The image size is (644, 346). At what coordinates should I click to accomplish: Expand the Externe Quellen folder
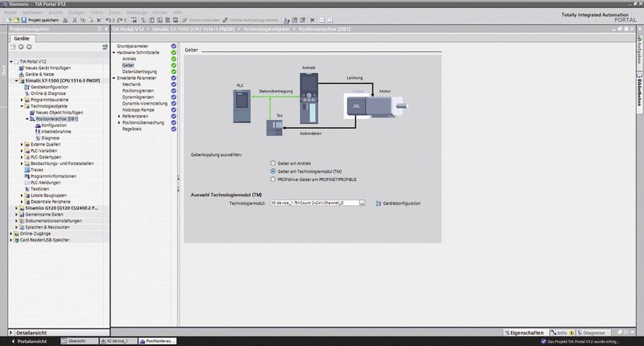click(22, 145)
